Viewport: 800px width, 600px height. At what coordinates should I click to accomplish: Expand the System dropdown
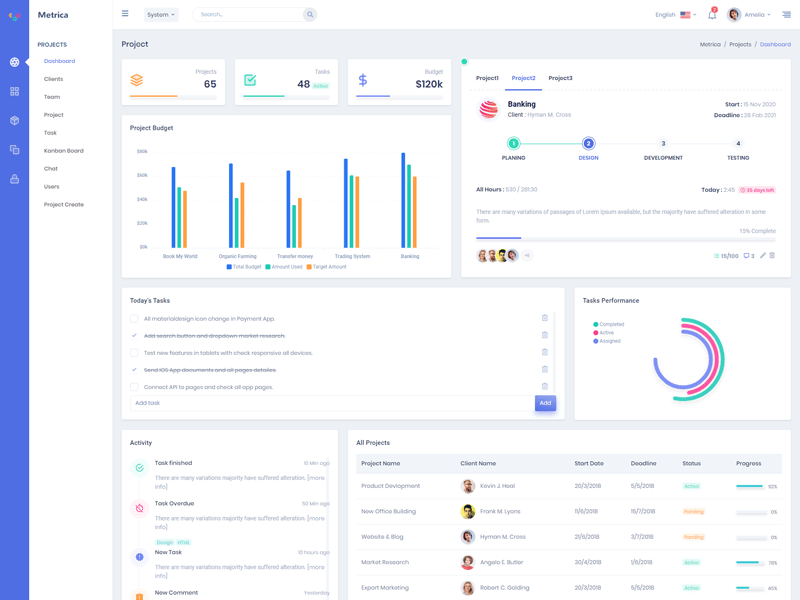tap(161, 14)
